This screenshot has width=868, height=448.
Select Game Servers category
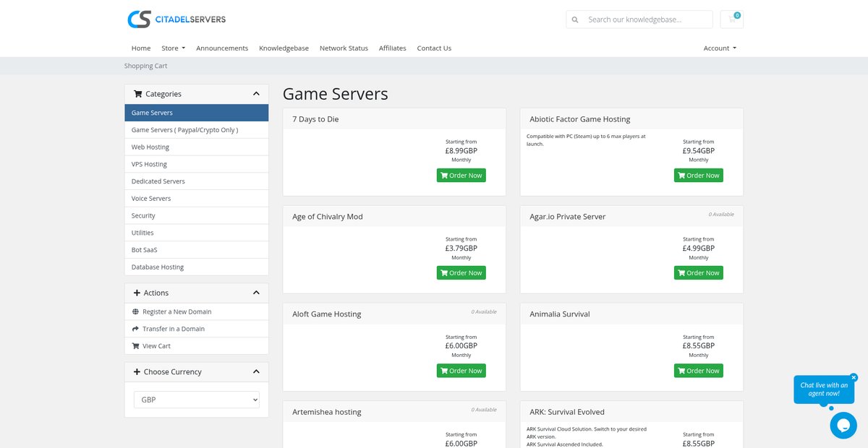(x=197, y=113)
